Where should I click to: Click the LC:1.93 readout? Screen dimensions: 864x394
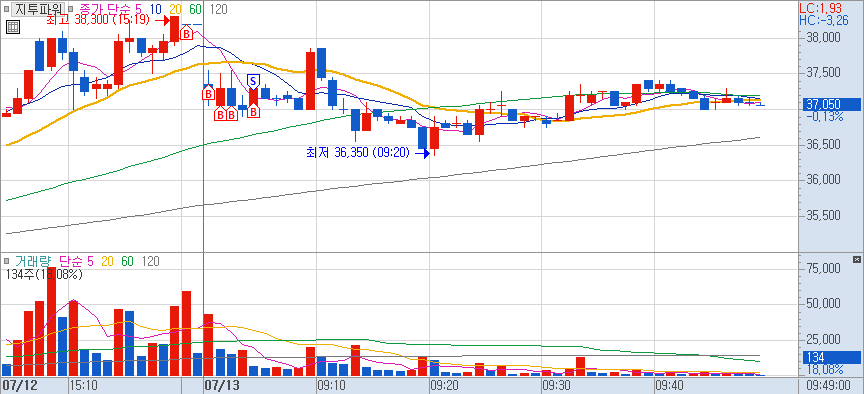pos(819,8)
